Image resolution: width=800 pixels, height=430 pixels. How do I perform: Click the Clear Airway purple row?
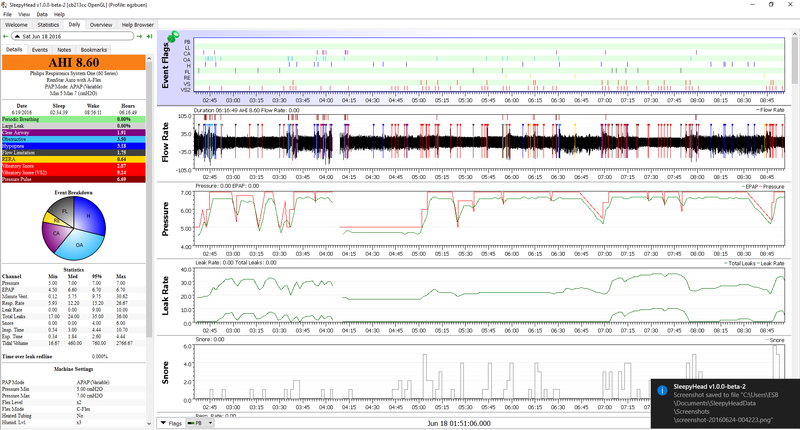[x=75, y=132]
